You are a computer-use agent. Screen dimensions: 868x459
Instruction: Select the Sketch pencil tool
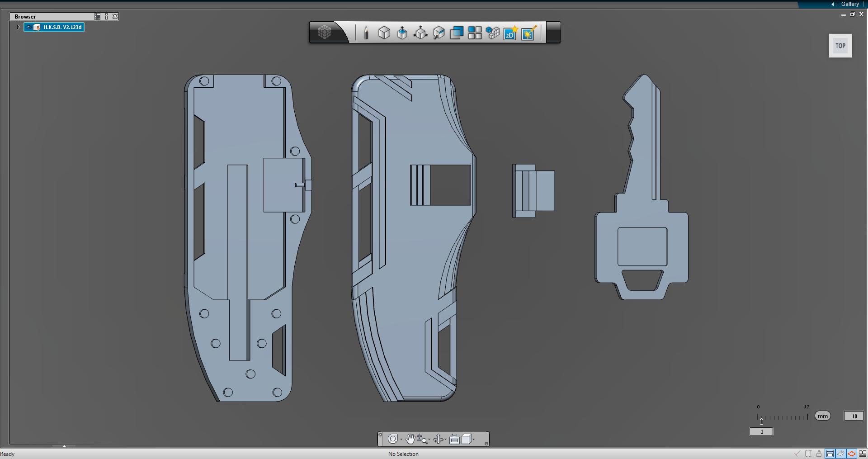pyautogui.click(x=366, y=33)
